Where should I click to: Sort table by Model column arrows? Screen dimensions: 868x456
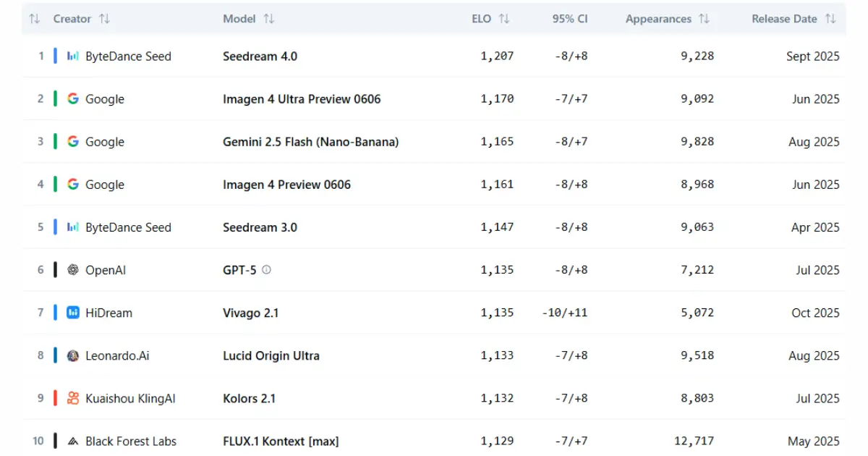point(269,19)
